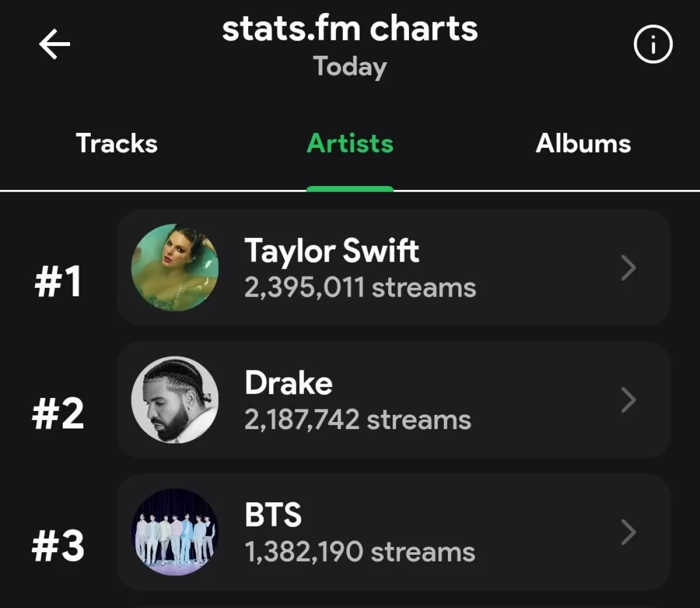
Task: Switch to the Tracks tab
Action: point(116,143)
